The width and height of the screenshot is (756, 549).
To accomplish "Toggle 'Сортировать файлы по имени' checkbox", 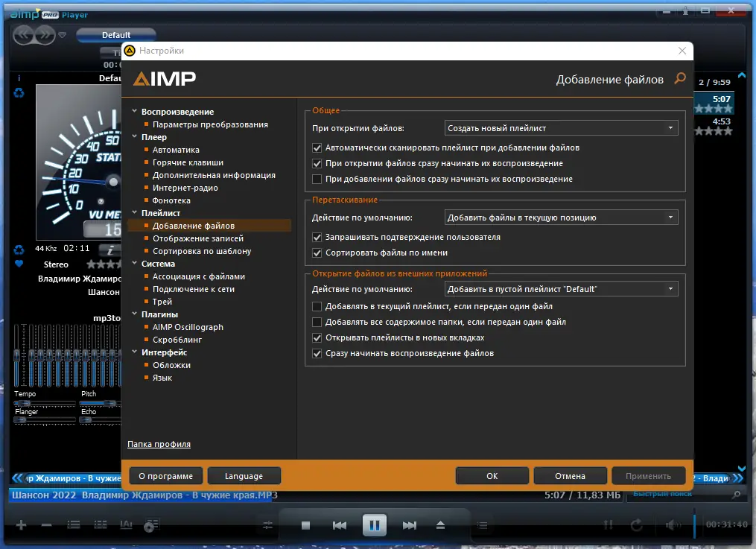I will pyautogui.click(x=317, y=253).
